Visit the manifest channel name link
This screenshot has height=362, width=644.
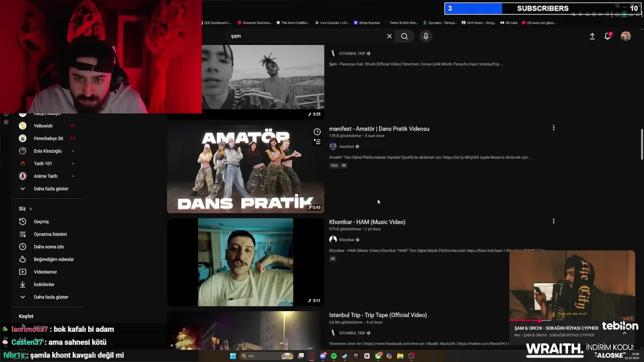coord(347,146)
